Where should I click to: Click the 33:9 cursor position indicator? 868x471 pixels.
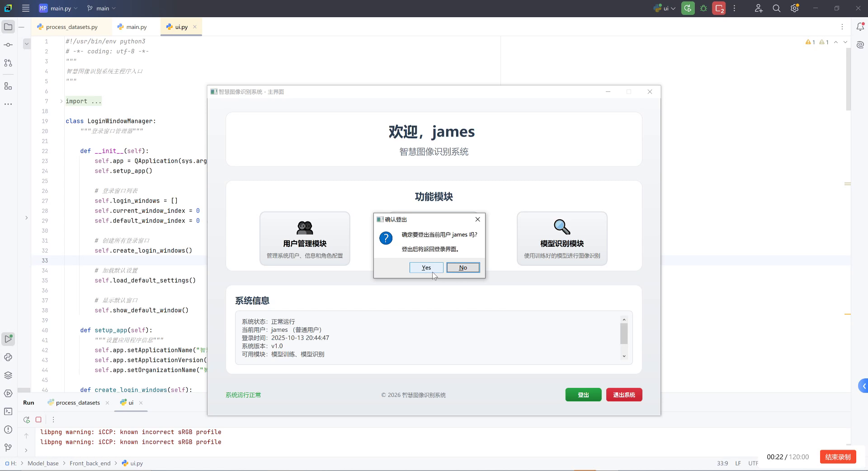(722, 463)
